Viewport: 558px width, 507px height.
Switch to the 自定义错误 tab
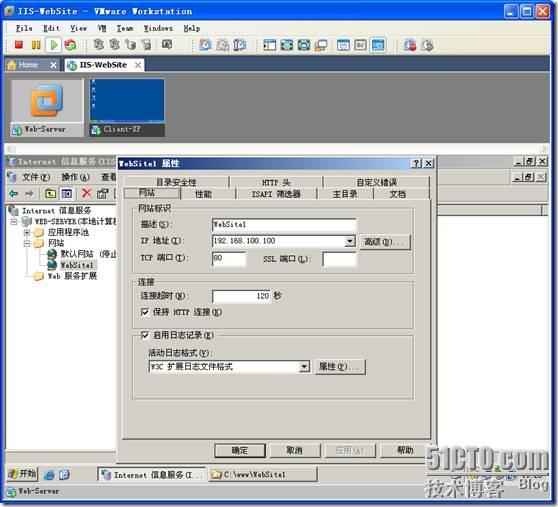(x=377, y=183)
